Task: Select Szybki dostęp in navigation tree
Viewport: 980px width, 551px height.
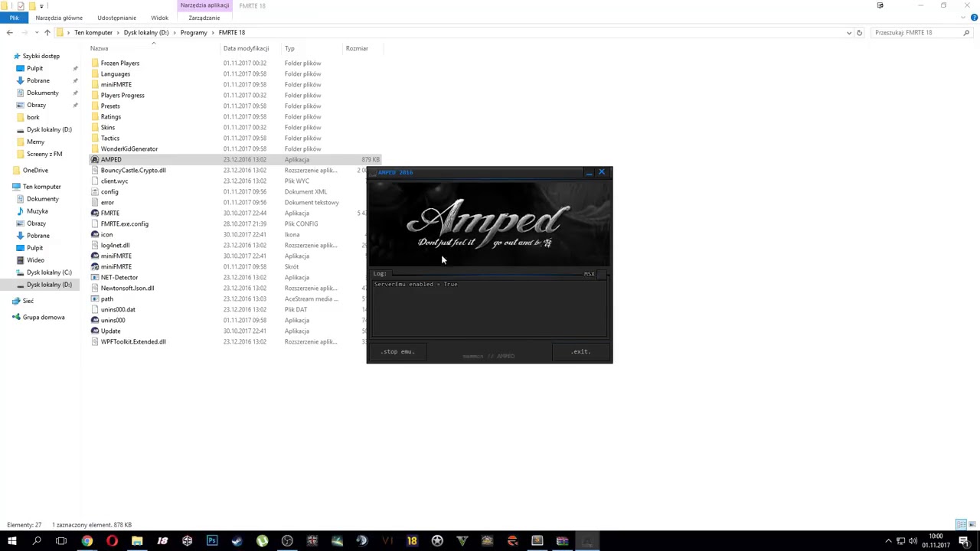Action: click(x=41, y=56)
